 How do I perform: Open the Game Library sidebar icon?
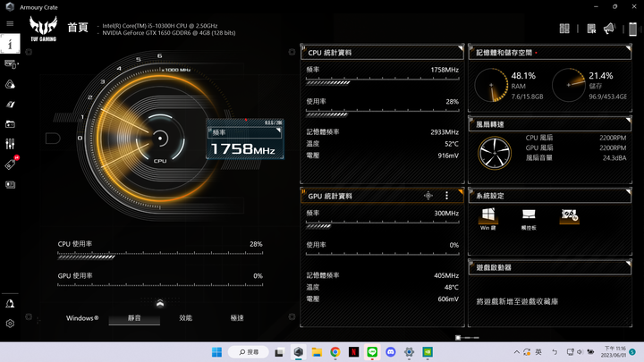pos(10,124)
